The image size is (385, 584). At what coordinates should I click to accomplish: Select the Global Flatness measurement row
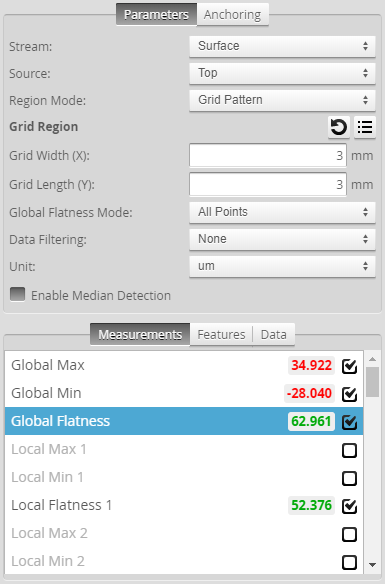point(184,421)
